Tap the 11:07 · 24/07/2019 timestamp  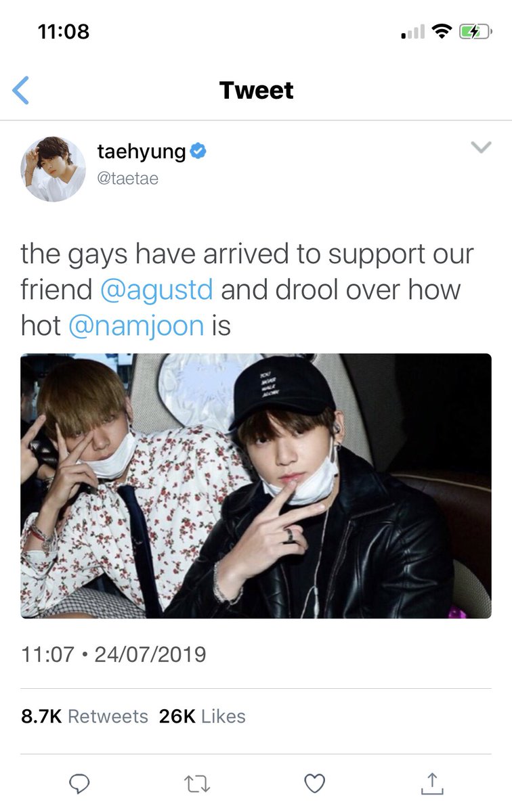[x=114, y=654]
